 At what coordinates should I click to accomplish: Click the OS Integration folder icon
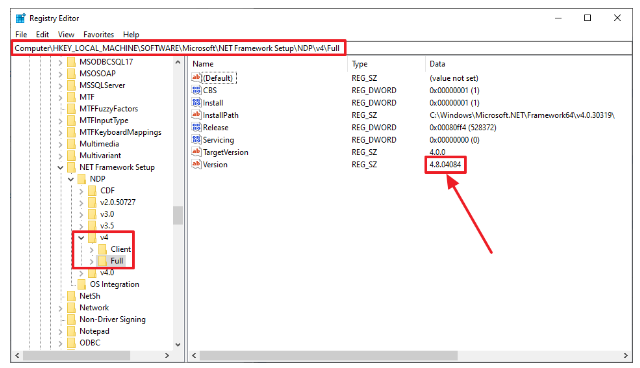click(82, 284)
